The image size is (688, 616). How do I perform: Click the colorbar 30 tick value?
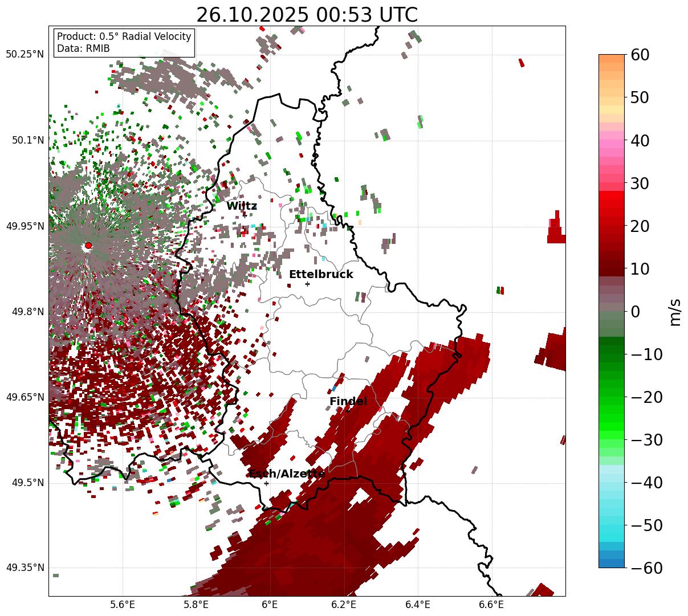pyautogui.click(x=639, y=183)
